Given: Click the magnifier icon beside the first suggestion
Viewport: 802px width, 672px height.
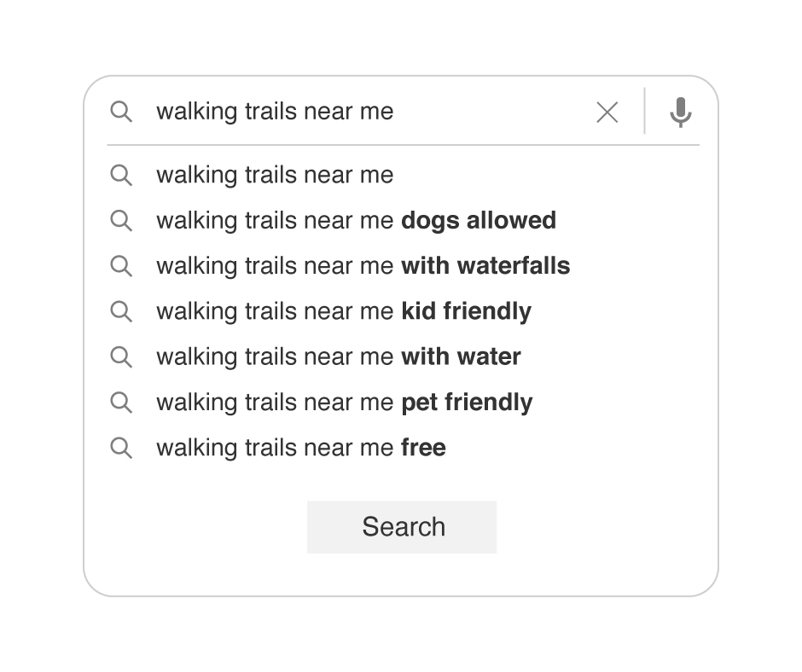Looking at the screenshot, I should [x=121, y=175].
